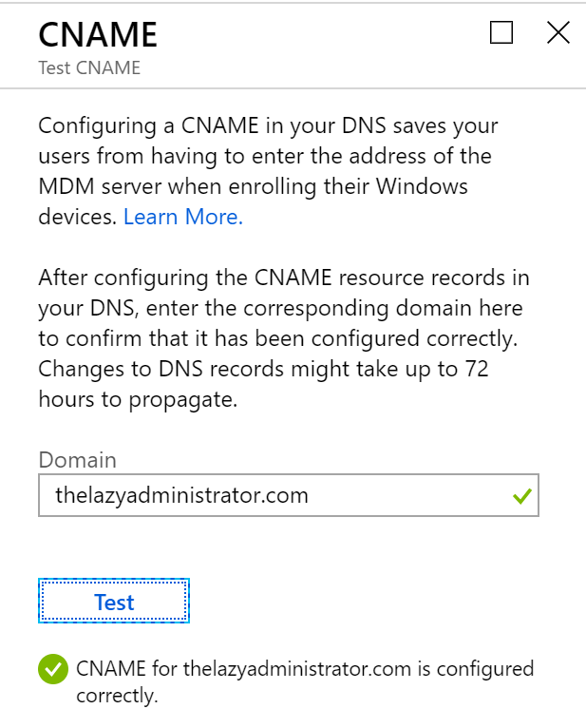Click the line about confirming it has been configured
This screenshot has width=586, height=728.
278,339
